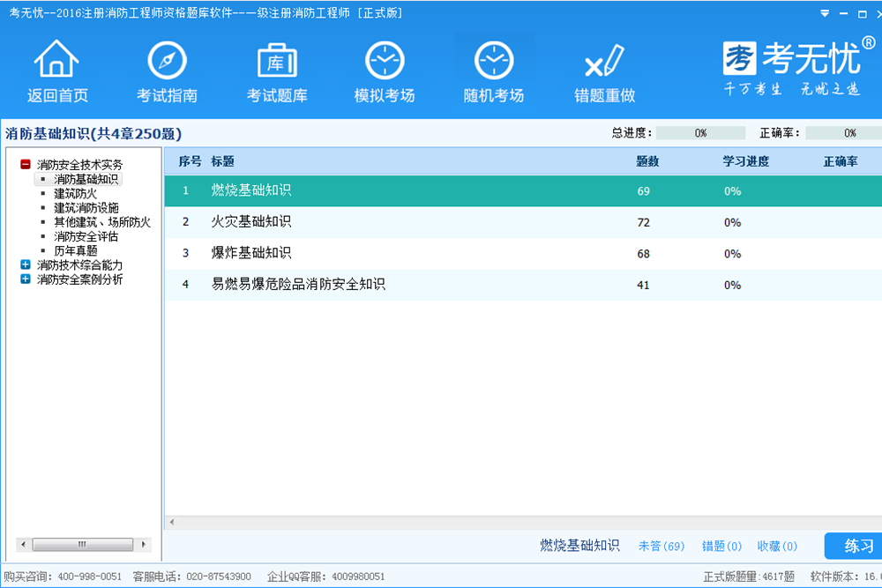This screenshot has width=882, height=588.
Task: Select 消防基础知识 in the tree
Action: pyautogui.click(x=86, y=179)
